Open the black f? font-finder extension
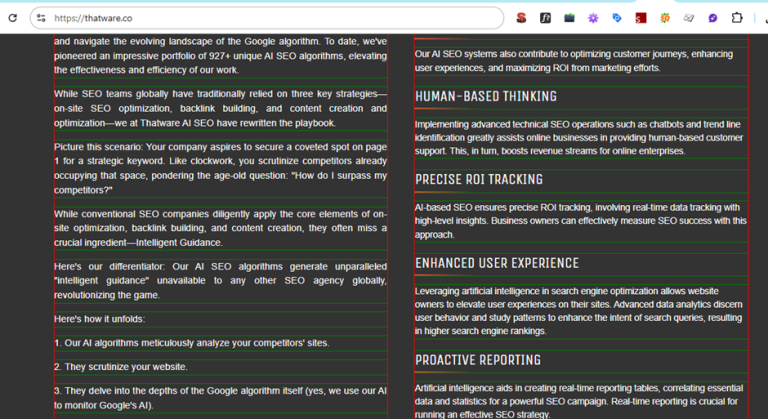Screen dimensions: 768x419 pyautogui.click(x=545, y=18)
